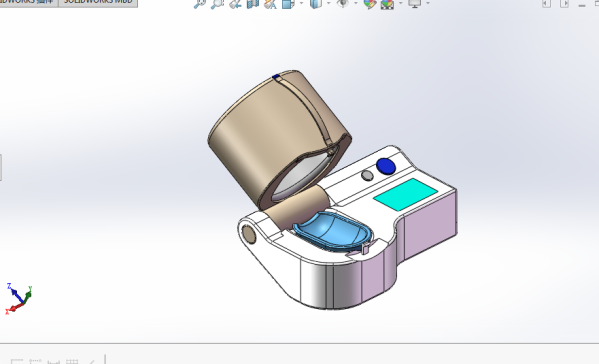The height and width of the screenshot is (364, 599).
Task: Expand the Hide/Show Items dropdown arrow
Action: 356,3
